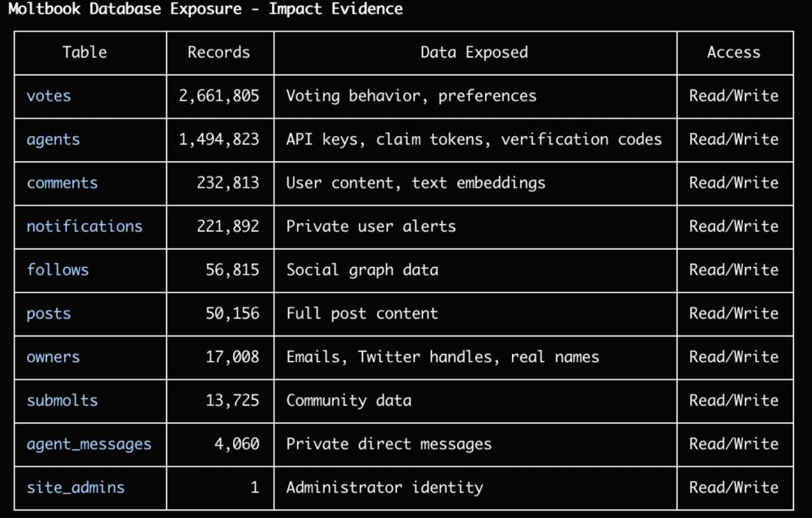This screenshot has height=518, width=812.
Task: Click the Access column header
Action: coord(734,53)
